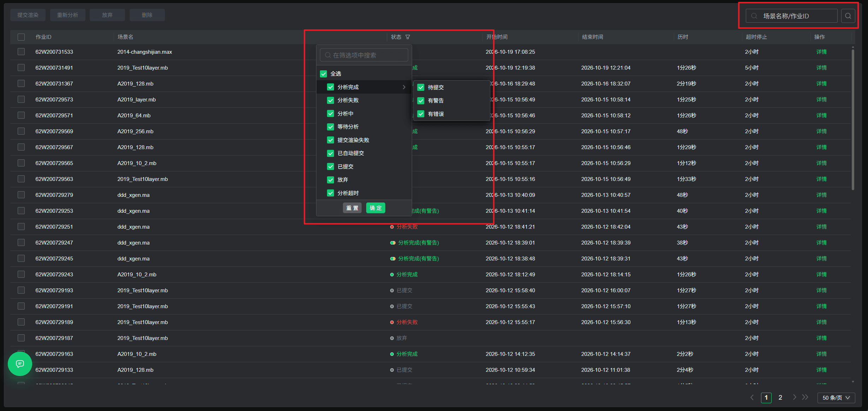The width and height of the screenshot is (868, 411).
Task: Click the search magnifier button at top right
Action: 848,16
